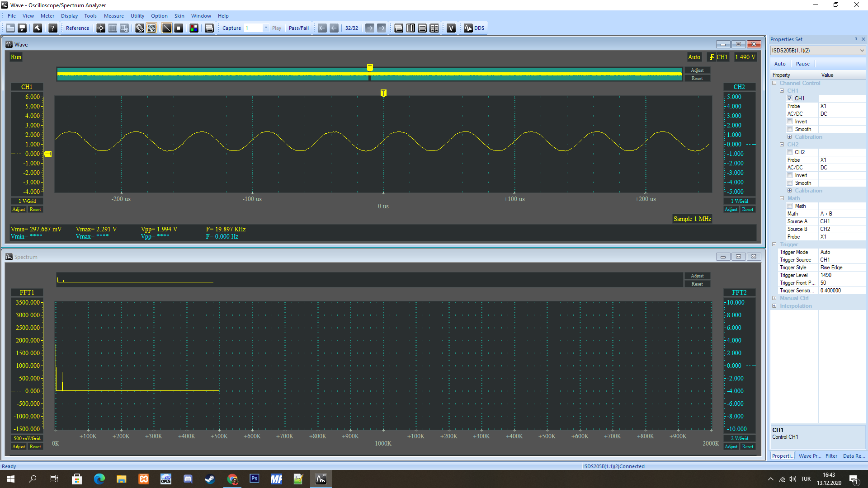
Task: Expand the Manual Ctrl section
Action: tap(774, 298)
